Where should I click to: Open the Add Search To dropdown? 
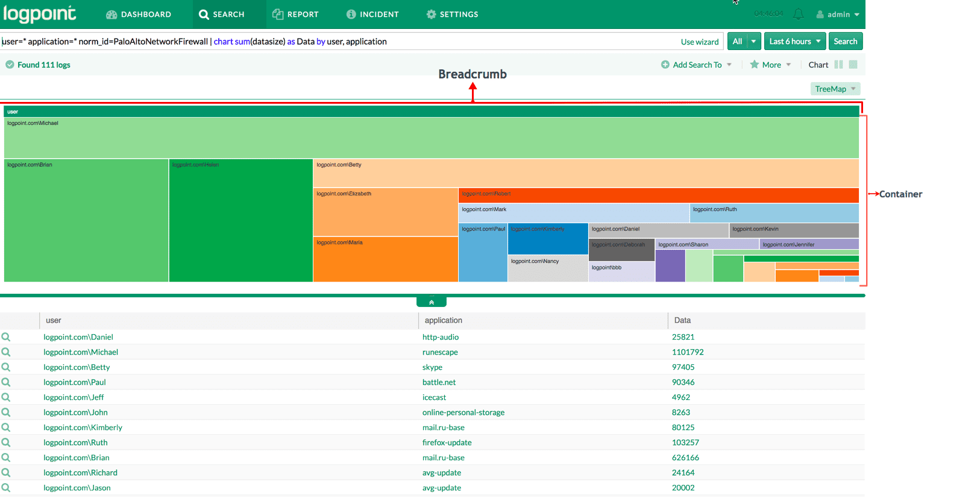coord(696,65)
